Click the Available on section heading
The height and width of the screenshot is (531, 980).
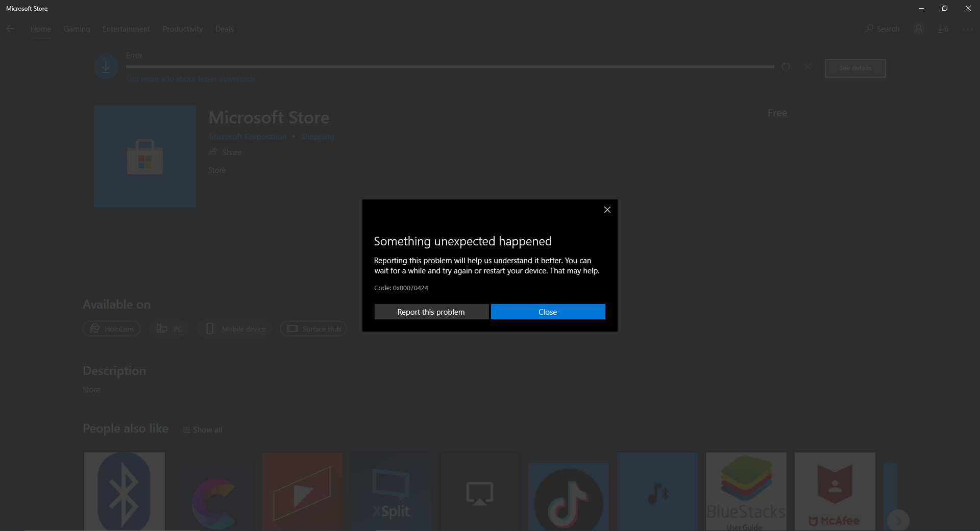116,305
